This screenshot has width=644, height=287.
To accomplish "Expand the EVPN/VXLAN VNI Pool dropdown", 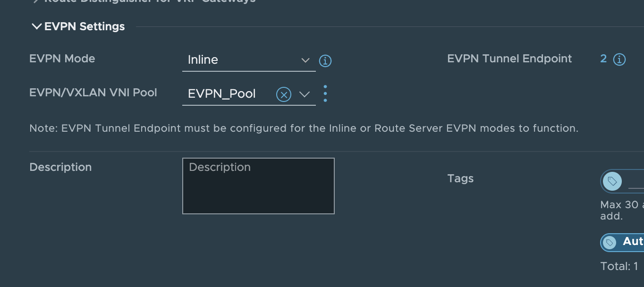I will [305, 94].
